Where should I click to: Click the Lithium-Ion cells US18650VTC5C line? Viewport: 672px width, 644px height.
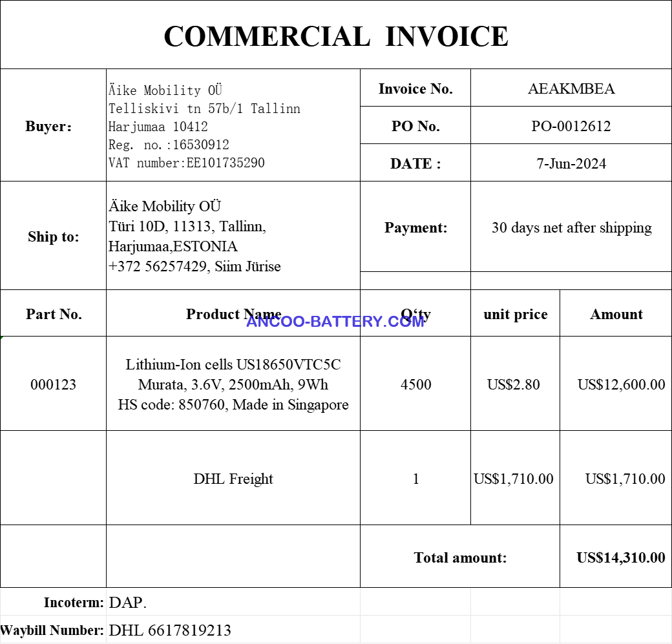click(233, 364)
